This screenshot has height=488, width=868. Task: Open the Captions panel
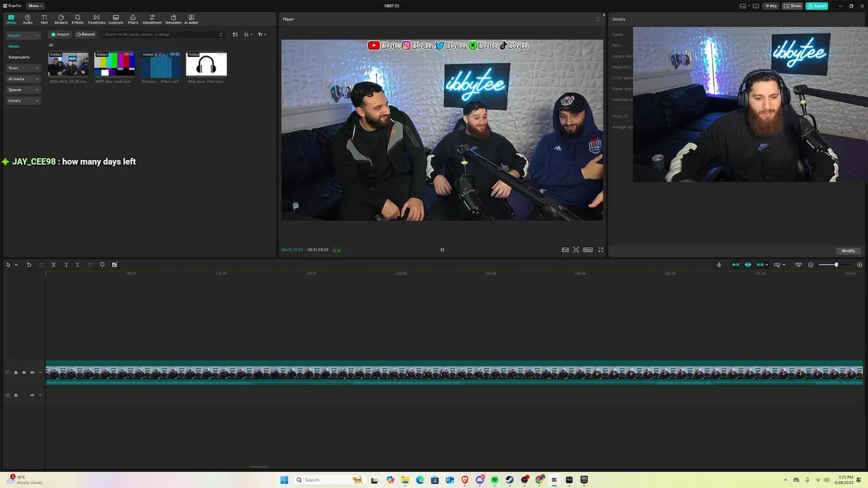point(116,19)
